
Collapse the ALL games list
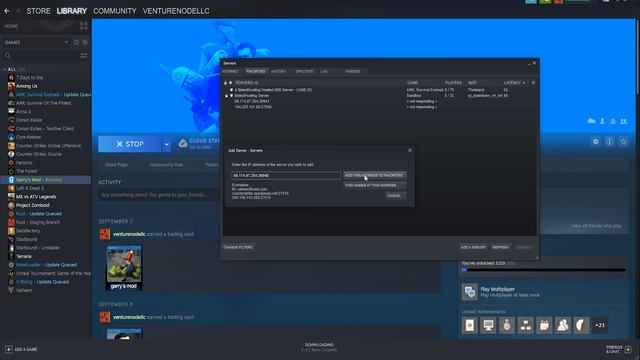click(x=4, y=69)
